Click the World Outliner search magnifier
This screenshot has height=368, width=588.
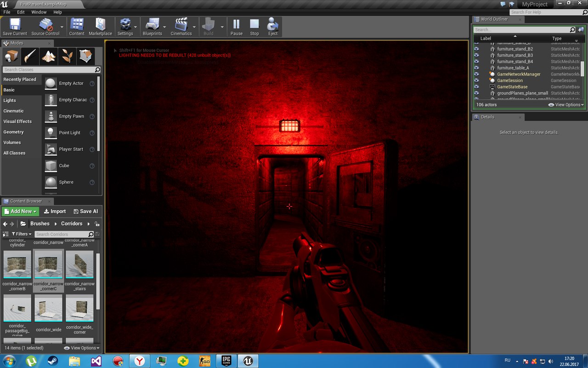click(572, 29)
